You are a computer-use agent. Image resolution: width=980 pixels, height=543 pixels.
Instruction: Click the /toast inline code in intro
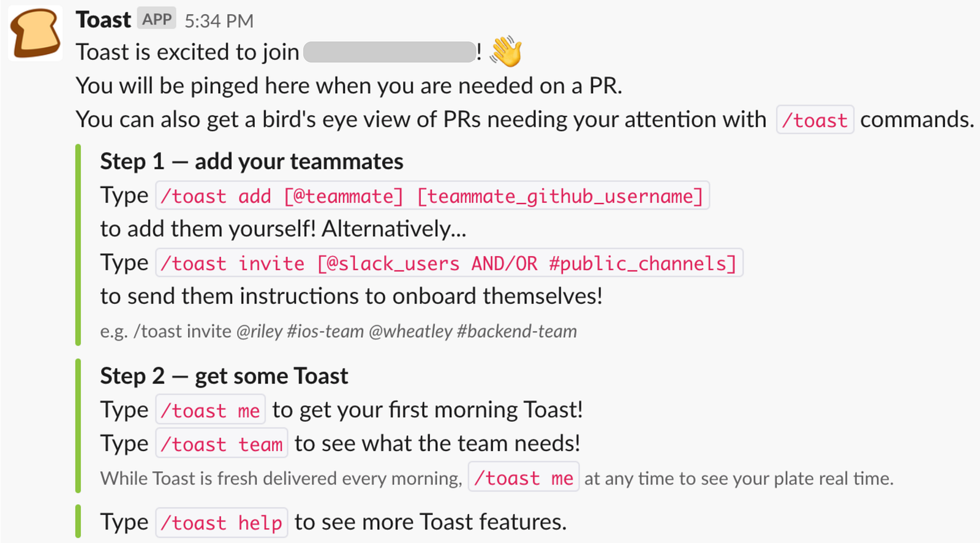(815, 120)
